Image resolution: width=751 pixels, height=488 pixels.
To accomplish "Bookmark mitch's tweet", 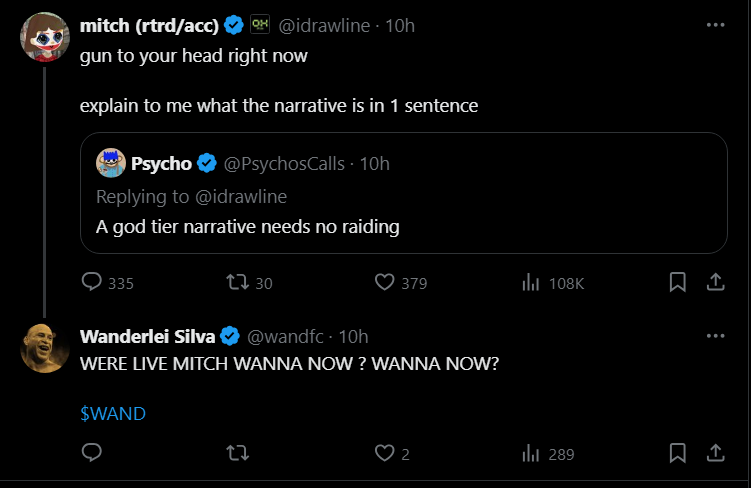I will [677, 282].
